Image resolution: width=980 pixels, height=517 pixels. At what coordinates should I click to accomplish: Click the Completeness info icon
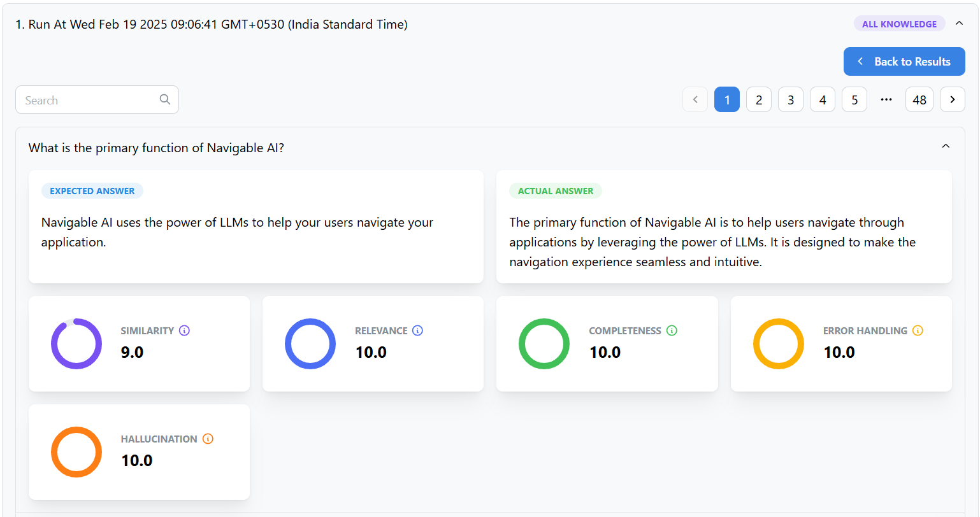[x=672, y=330]
